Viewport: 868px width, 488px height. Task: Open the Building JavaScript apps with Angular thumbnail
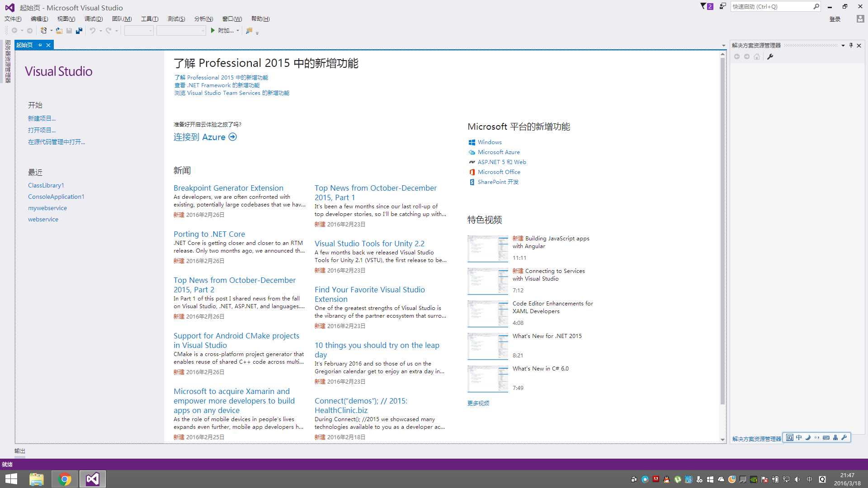point(488,249)
